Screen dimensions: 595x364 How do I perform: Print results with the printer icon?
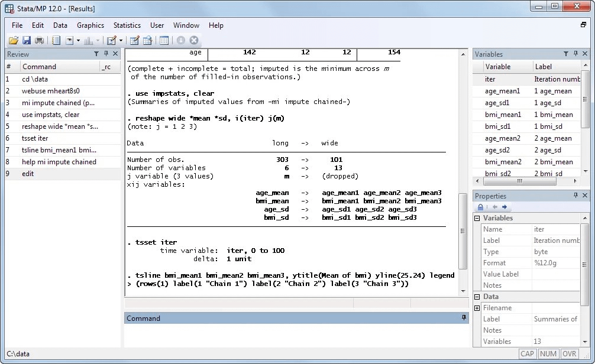pyautogui.click(x=39, y=40)
